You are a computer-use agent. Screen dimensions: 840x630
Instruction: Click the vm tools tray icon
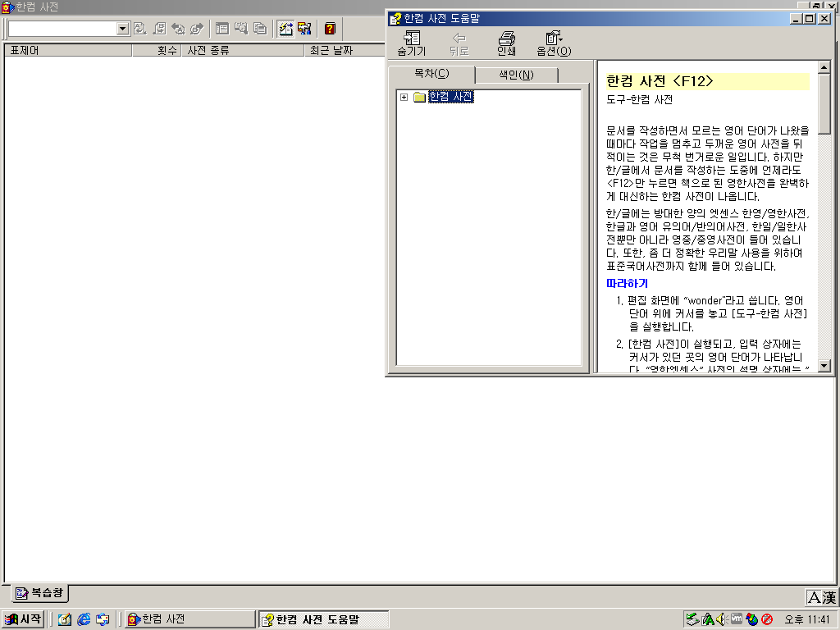737,619
